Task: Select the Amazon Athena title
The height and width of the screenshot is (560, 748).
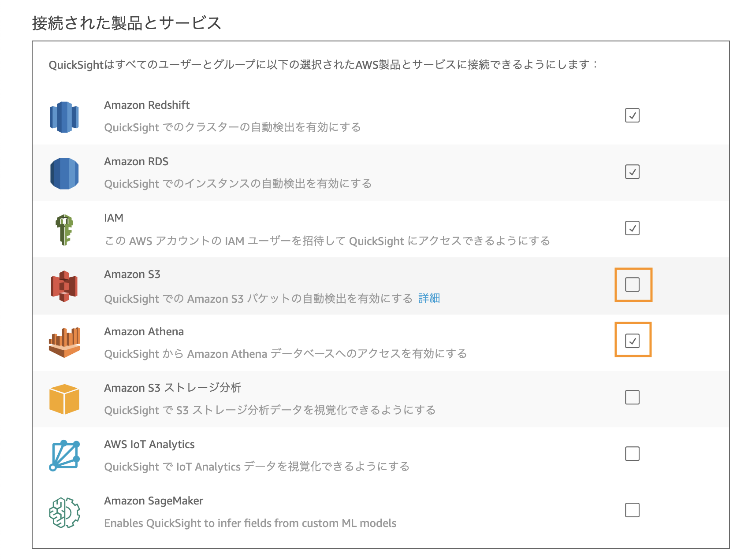Action: (144, 331)
